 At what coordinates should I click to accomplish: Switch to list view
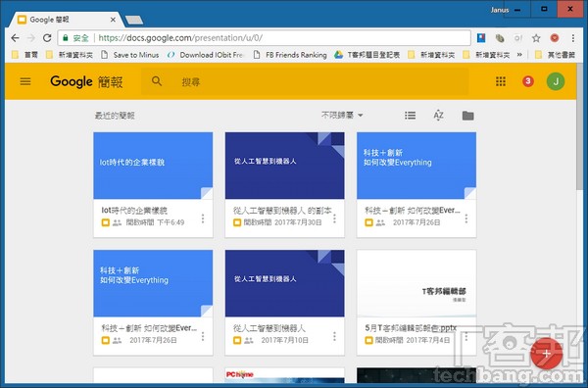point(410,116)
